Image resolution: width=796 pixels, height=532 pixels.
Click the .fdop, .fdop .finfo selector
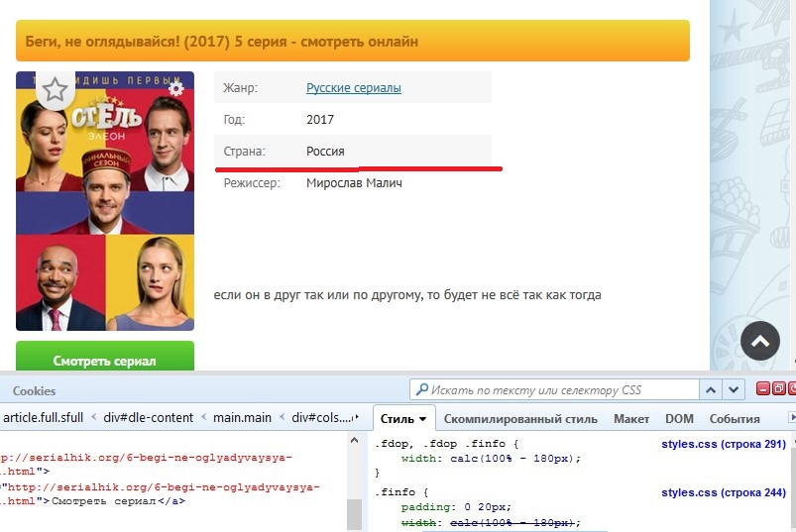(441, 444)
